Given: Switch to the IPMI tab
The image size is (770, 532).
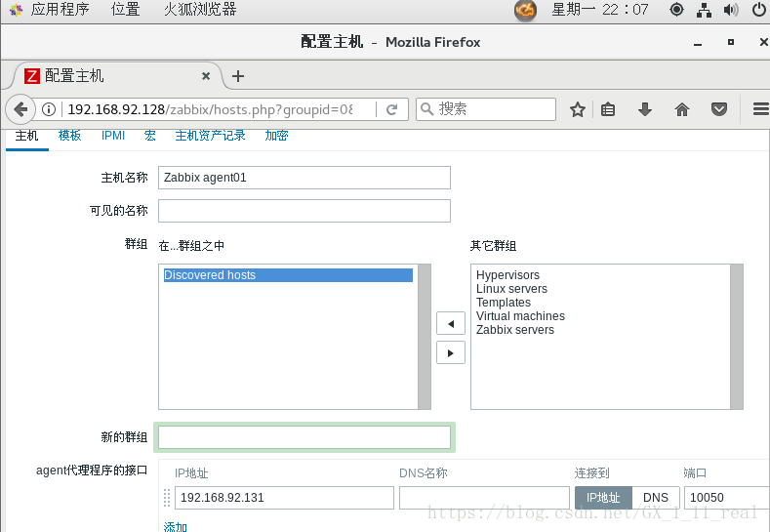Looking at the screenshot, I should 113,136.
